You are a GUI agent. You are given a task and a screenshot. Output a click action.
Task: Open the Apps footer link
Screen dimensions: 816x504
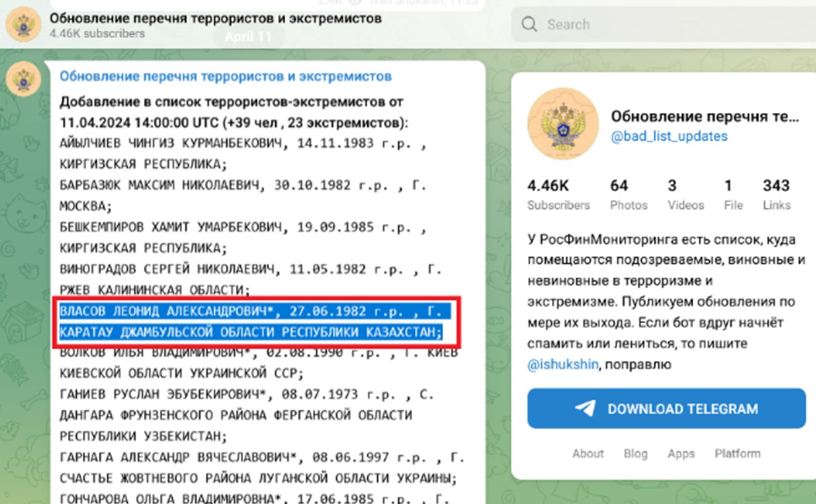(681, 453)
